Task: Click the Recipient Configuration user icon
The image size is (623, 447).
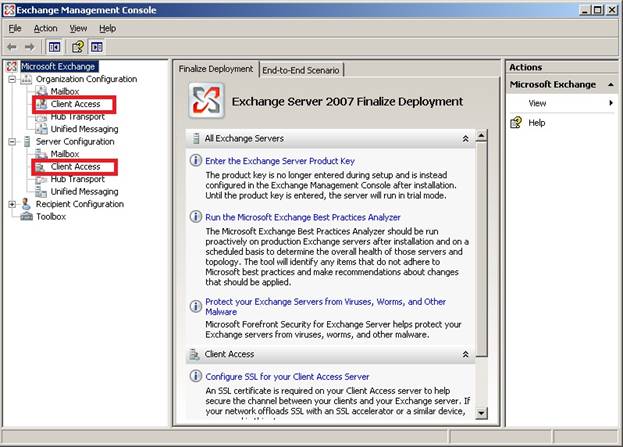Action: point(26,204)
